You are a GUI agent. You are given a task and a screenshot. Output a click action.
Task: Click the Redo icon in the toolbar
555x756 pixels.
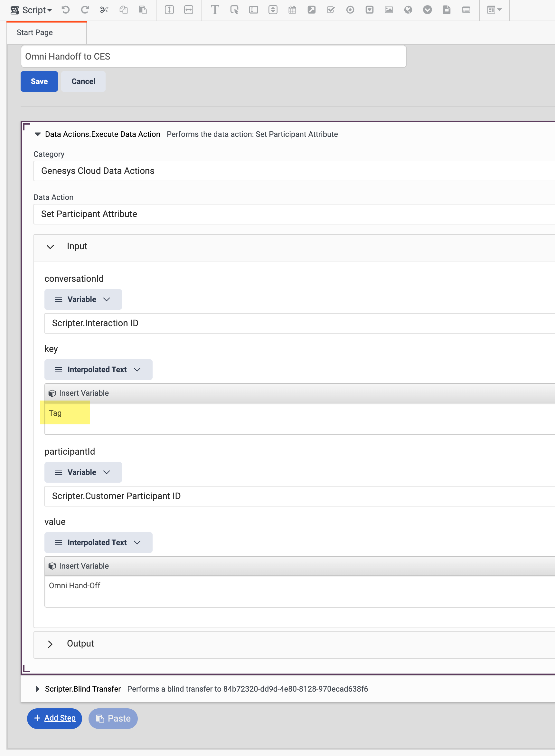coord(85,10)
